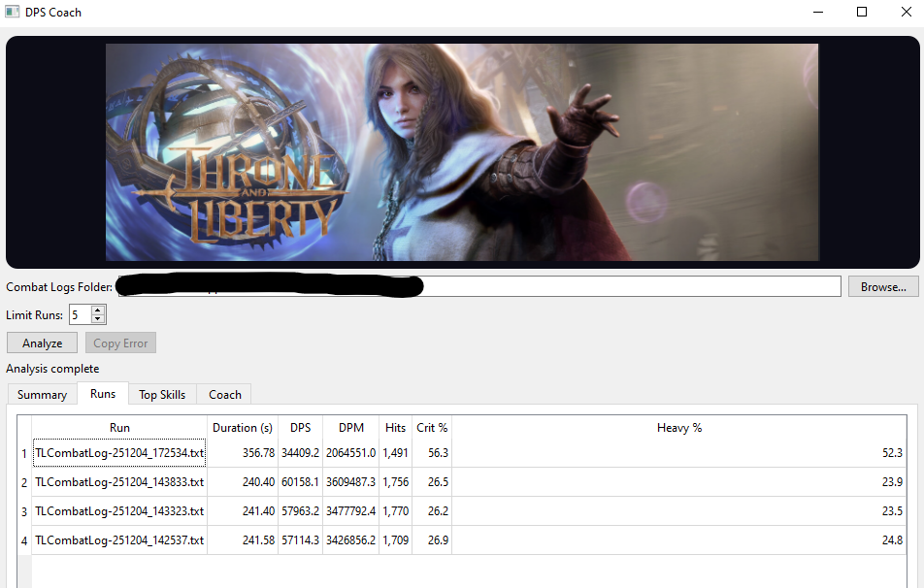Screen dimensions: 924x588
Task: Click Hits value 1,709
Action: [x=395, y=539]
